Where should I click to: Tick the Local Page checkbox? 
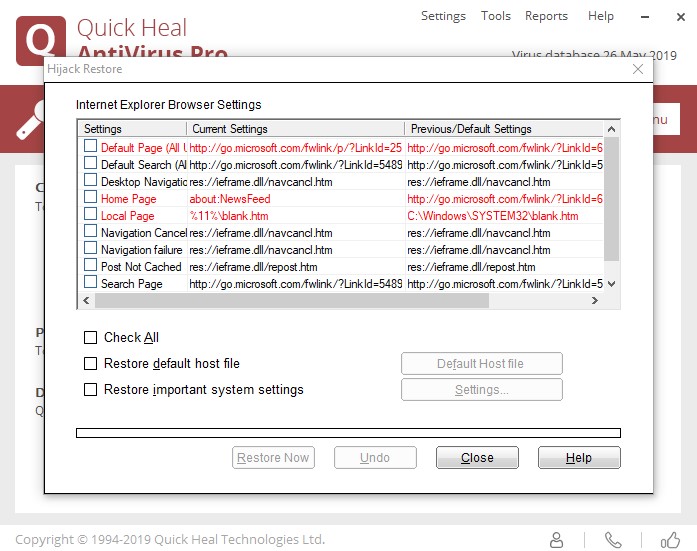click(x=90, y=214)
